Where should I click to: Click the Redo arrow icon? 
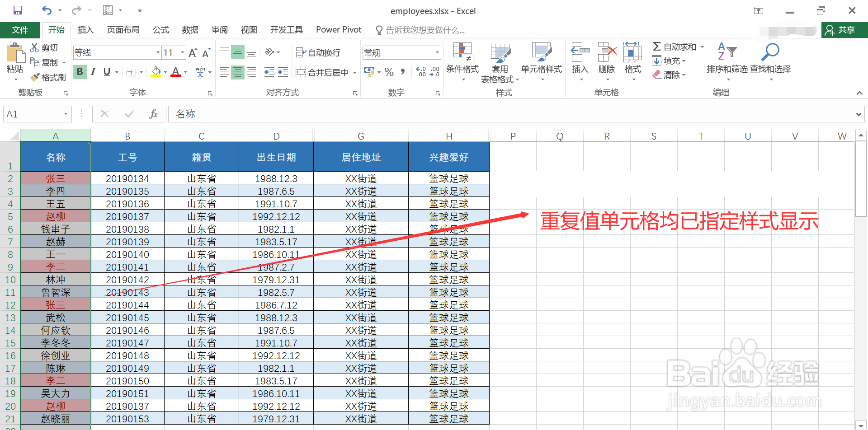[x=76, y=10]
